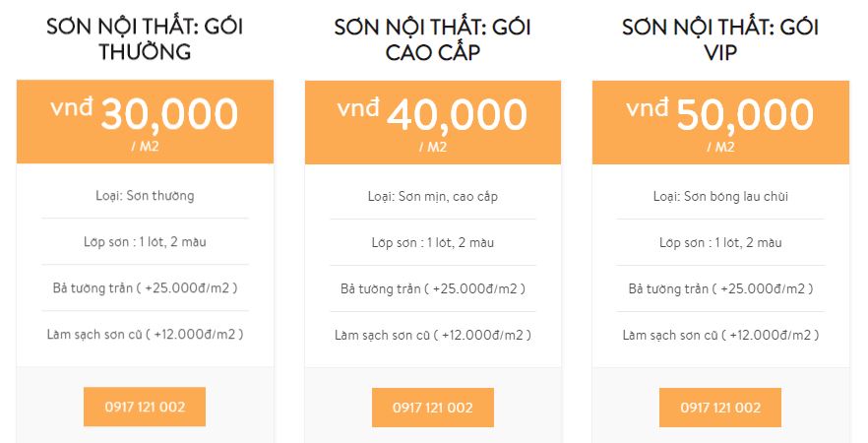Select 'Loại: Sơn mịn, cao cấp' row
The height and width of the screenshot is (443, 868).
[432, 196]
